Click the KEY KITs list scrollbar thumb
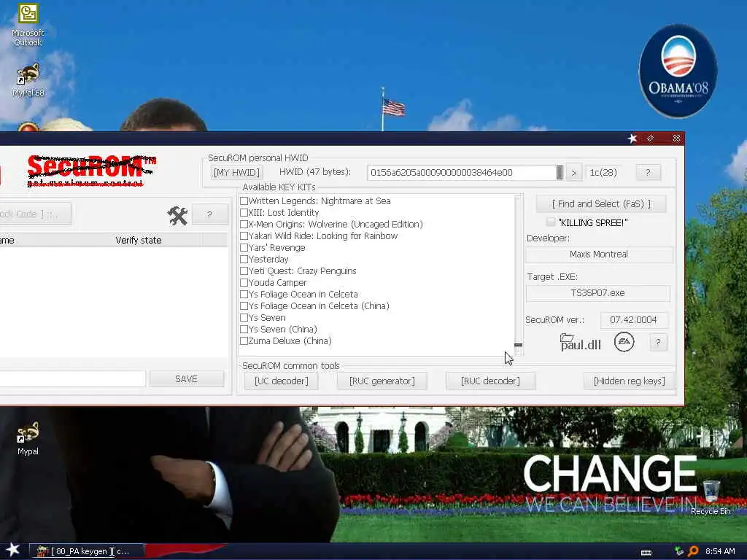 (x=519, y=345)
